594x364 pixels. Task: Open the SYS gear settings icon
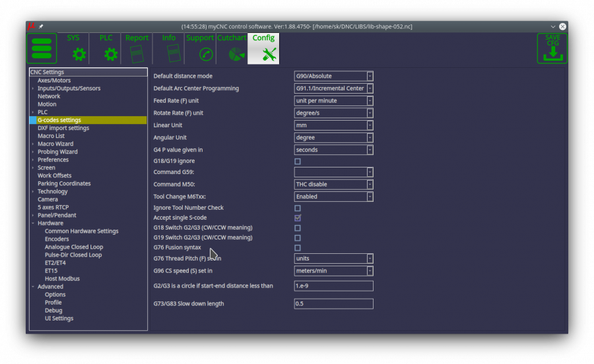[x=79, y=54]
